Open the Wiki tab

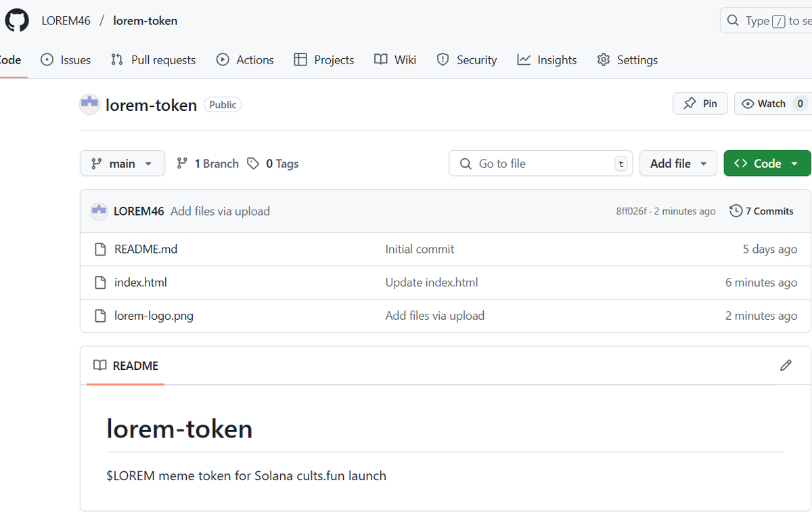coord(395,60)
